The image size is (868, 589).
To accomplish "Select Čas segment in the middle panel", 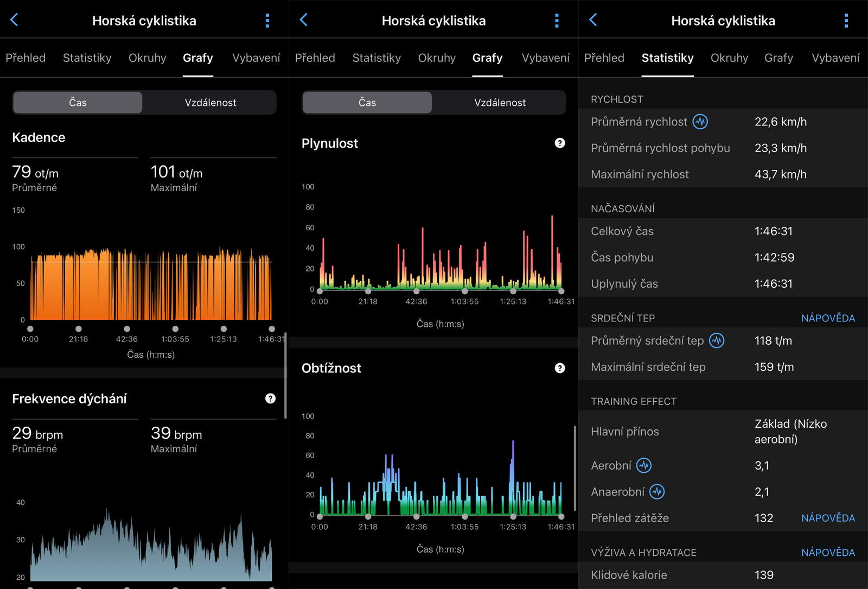I will pyautogui.click(x=367, y=103).
